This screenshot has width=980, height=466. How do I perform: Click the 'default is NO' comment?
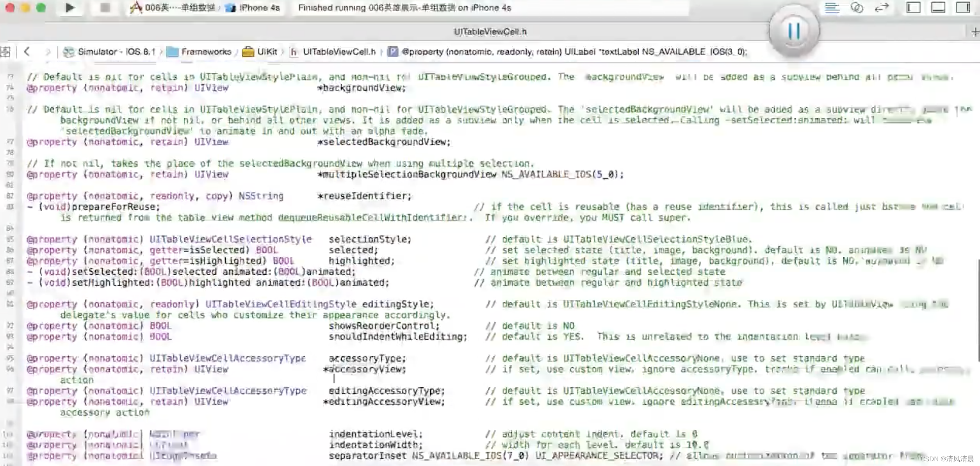(530, 326)
